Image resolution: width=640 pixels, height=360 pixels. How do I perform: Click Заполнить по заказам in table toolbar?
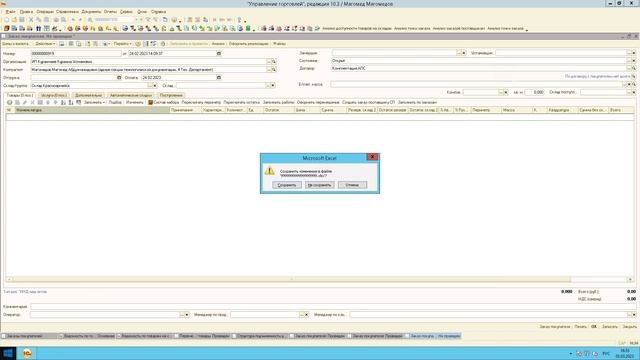pos(417,102)
